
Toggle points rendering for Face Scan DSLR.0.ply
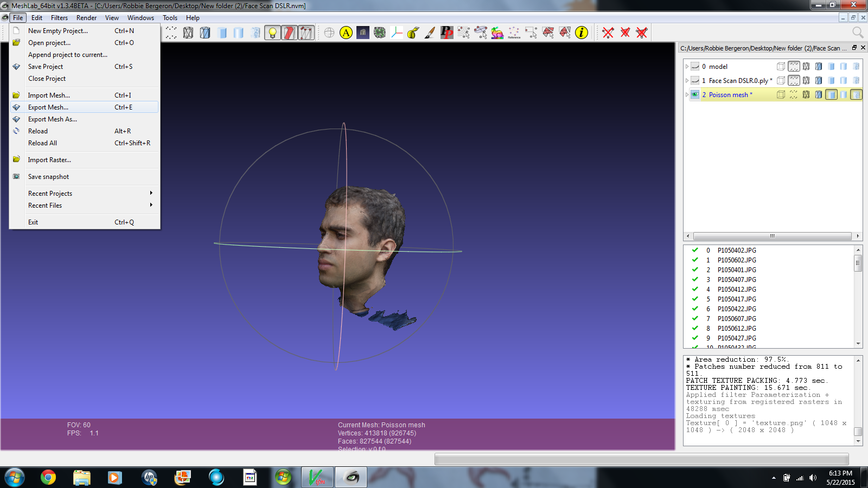794,80
